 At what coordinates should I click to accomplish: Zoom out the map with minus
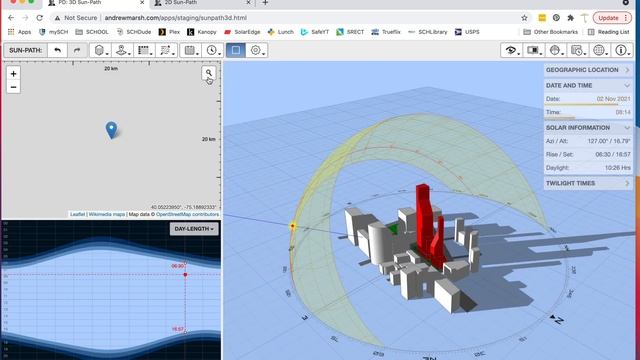tap(13, 87)
